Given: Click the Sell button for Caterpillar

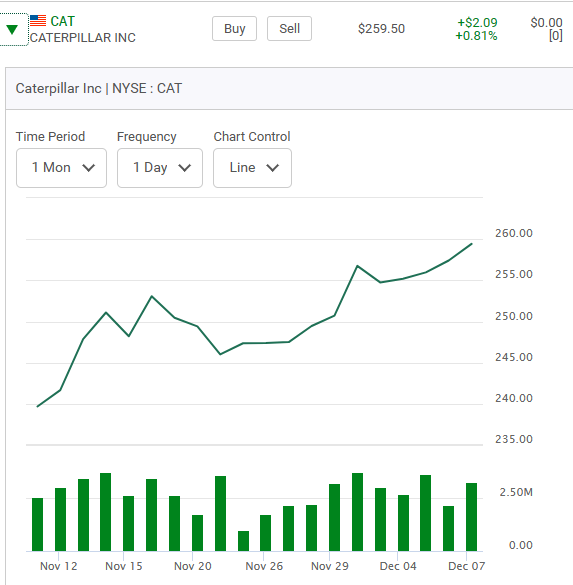Looking at the screenshot, I should [x=289, y=28].
